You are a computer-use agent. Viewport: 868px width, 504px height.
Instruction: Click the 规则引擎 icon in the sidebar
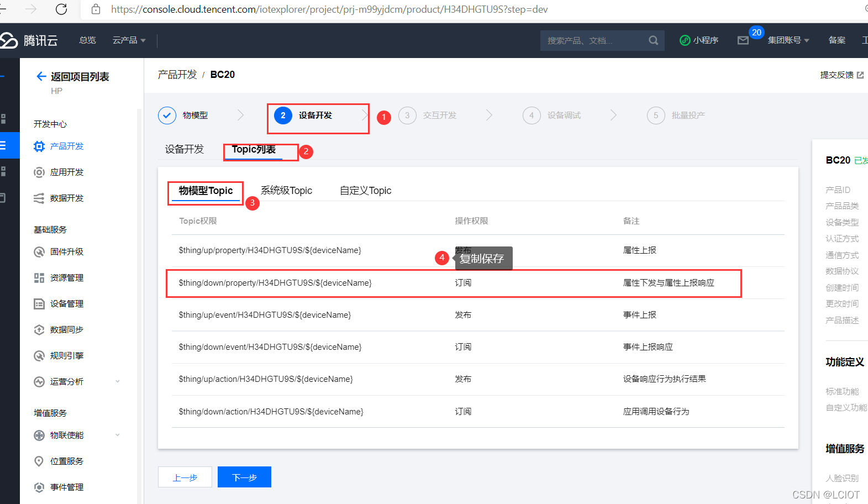pyautogui.click(x=39, y=356)
